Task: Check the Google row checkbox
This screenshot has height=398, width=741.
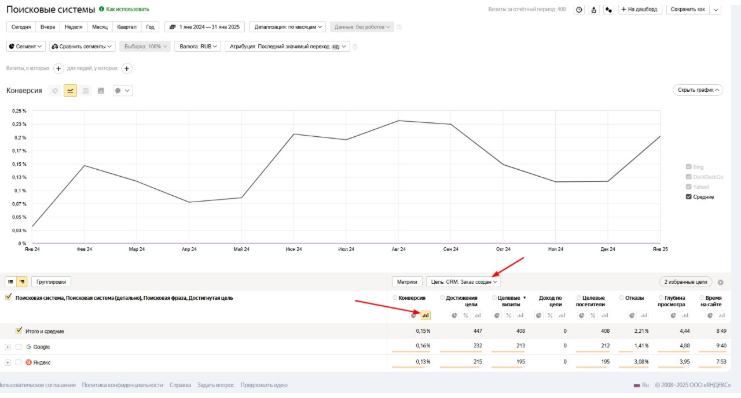Action: [x=18, y=347]
